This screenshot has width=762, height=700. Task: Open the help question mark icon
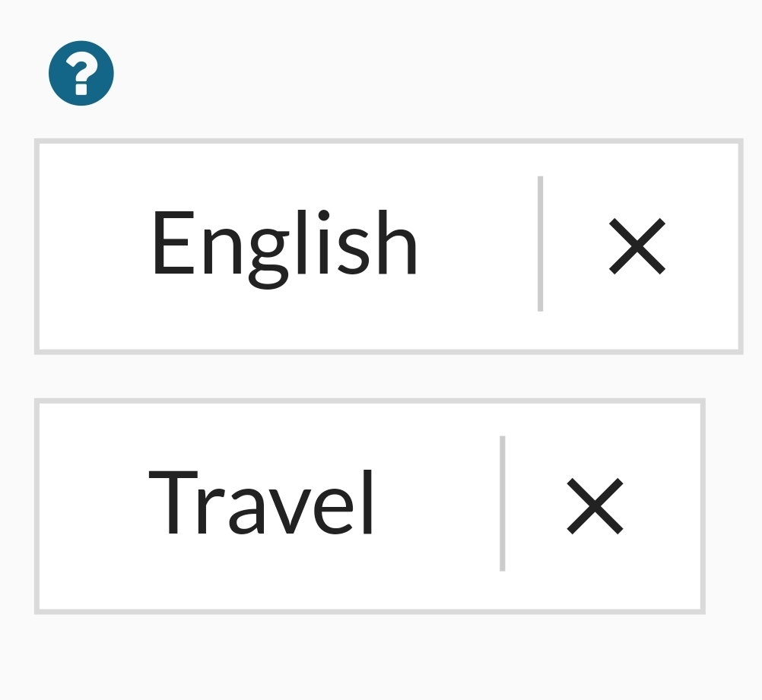pos(81,74)
